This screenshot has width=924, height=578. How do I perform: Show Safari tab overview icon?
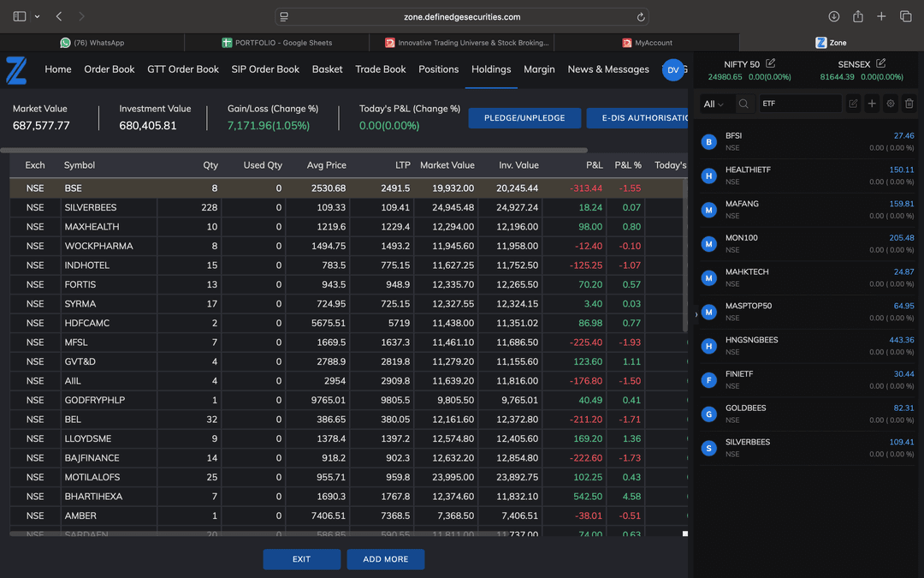point(906,16)
